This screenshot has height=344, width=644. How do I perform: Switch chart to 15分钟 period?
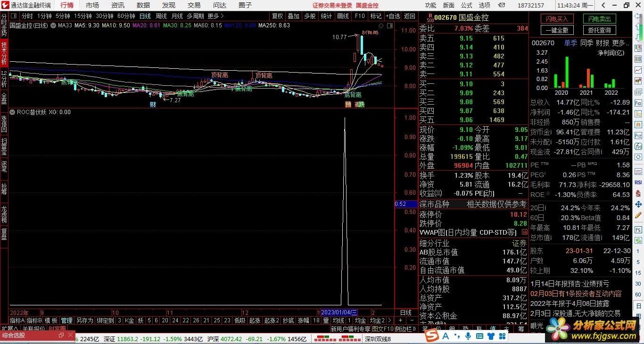pos(83,16)
